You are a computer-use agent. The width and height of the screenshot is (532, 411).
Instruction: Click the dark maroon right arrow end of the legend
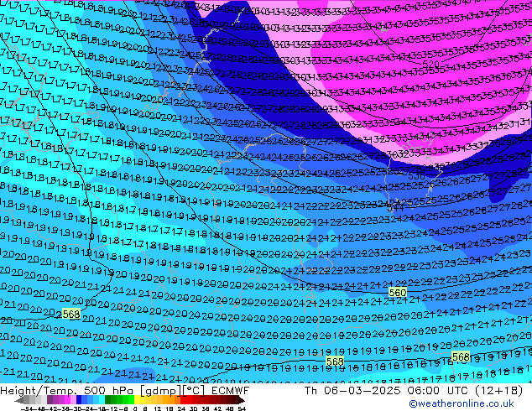click(x=241, y=400)
